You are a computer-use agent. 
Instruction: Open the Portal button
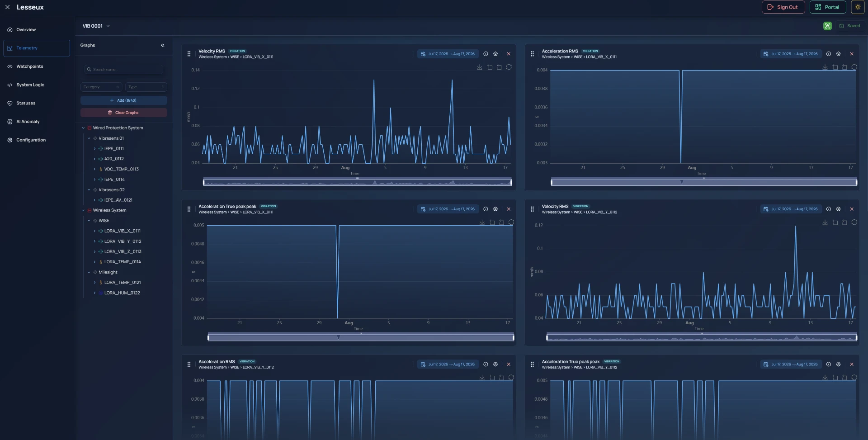[x=828, y=7]
